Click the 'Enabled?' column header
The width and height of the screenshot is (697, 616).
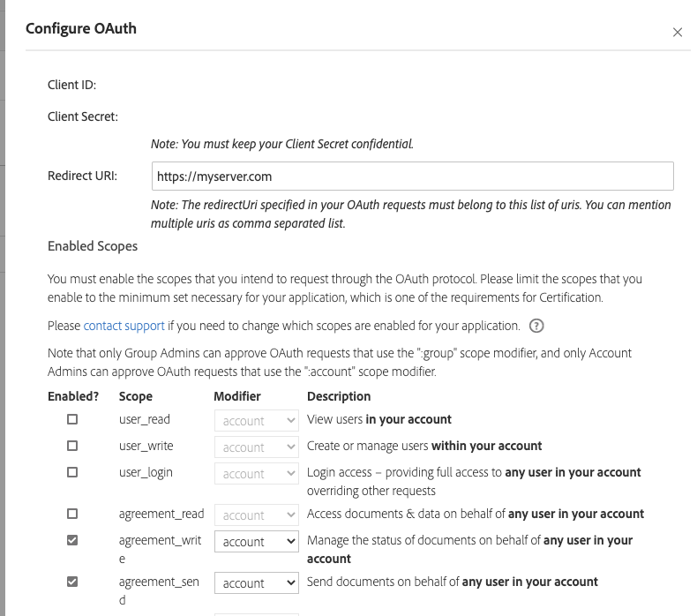tap(73, 396)
